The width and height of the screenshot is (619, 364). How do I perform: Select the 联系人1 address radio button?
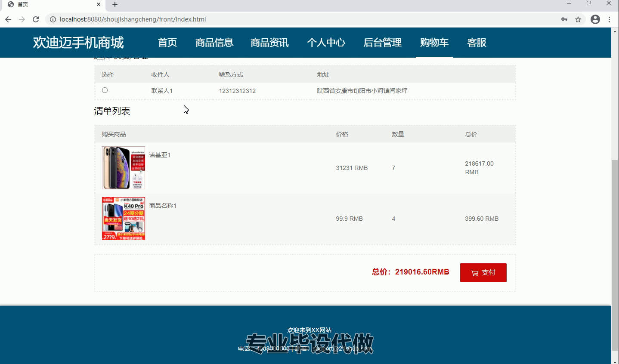105,90
